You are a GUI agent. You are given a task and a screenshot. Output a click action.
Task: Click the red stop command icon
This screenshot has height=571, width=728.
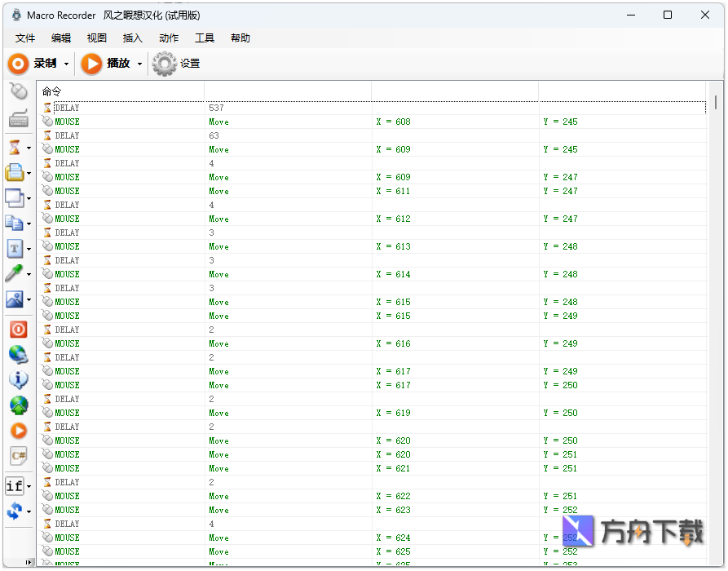click(x=18, y=330)
